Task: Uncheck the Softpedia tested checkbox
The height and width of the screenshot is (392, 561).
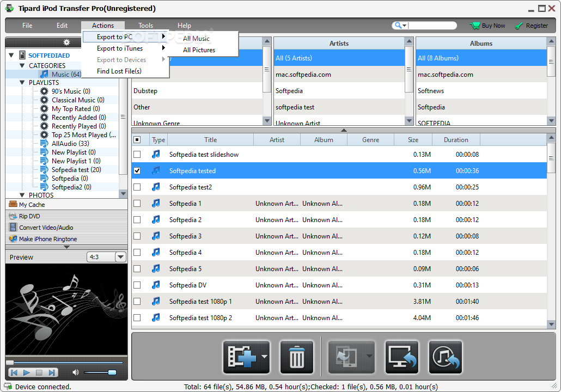Action: (137, 170)
